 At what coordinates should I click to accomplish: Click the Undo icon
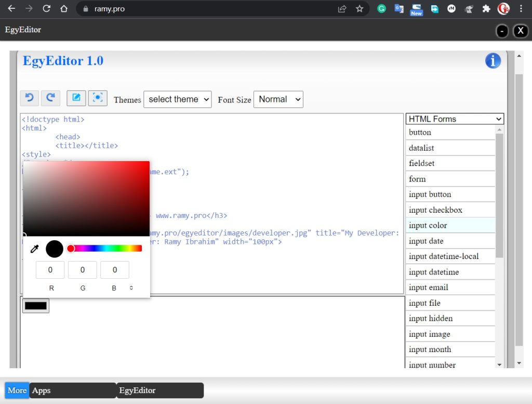(30, 98)
